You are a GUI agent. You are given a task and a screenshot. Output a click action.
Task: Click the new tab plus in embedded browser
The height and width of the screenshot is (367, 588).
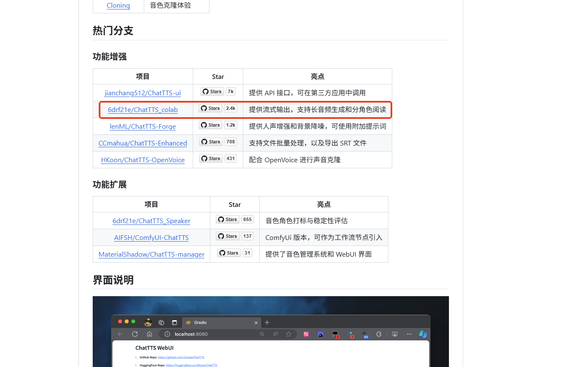pos(267,322)
